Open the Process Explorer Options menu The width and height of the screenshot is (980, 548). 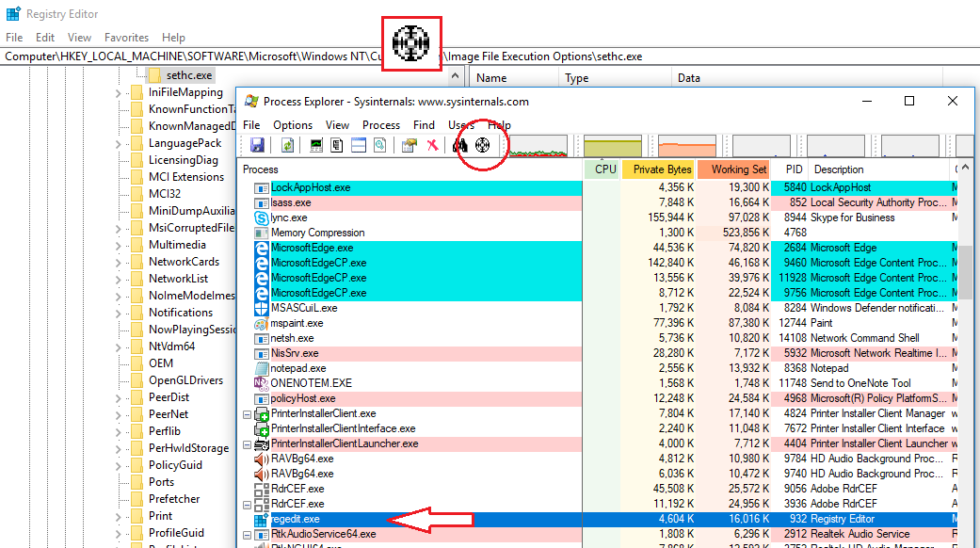click(x=293, y=125)
